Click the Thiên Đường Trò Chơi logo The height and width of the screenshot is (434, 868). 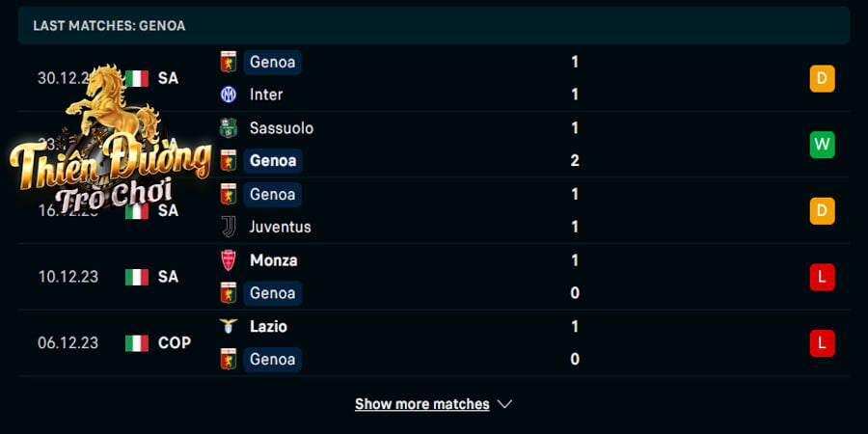tap(111, 140)
